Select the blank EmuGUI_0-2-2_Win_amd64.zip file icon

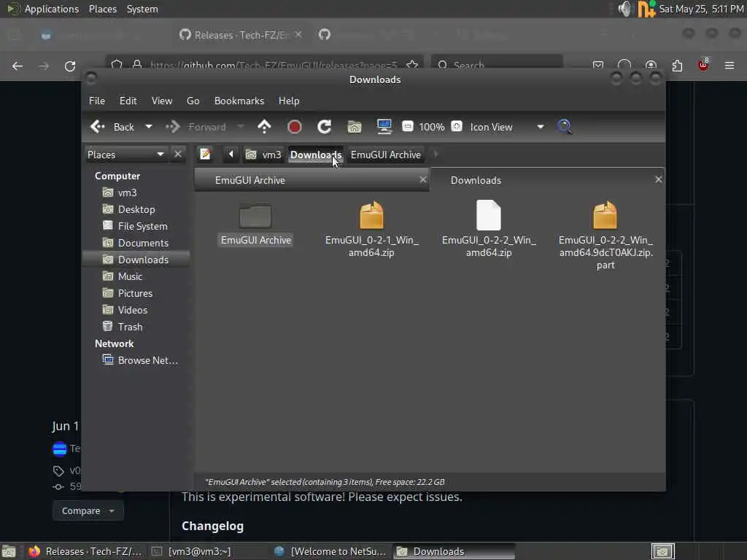tap(488, 215)
